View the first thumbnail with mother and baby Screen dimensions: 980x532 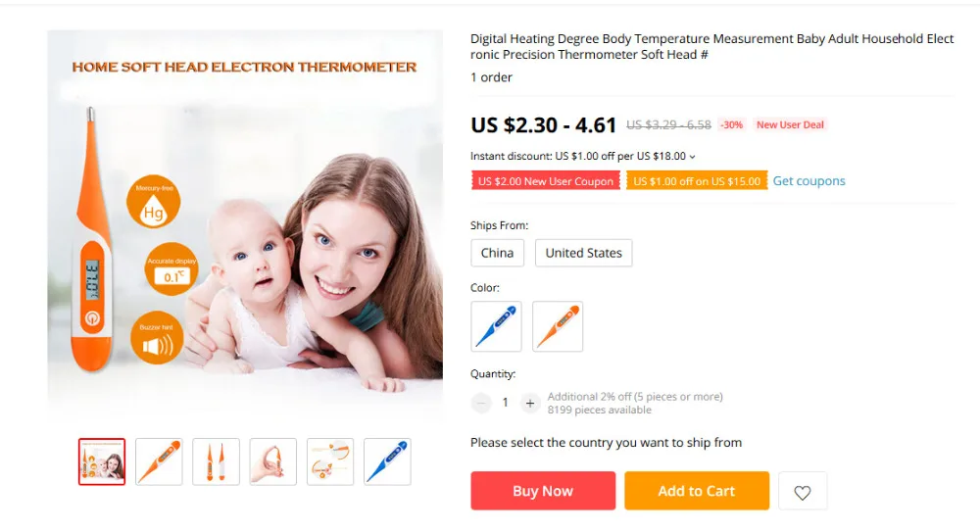pyautogui.click(x=102, y=462)
